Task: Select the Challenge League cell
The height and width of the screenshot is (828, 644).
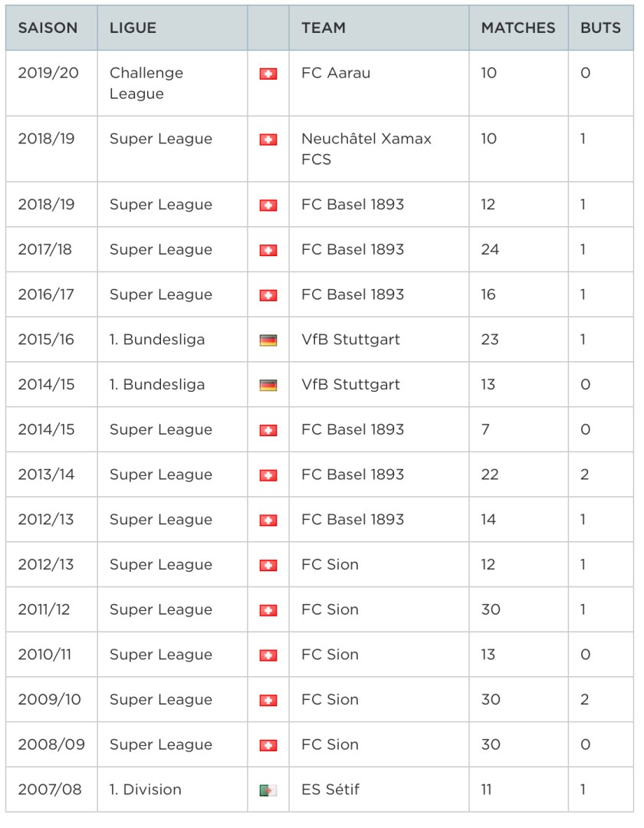Action: coord(146,84)
